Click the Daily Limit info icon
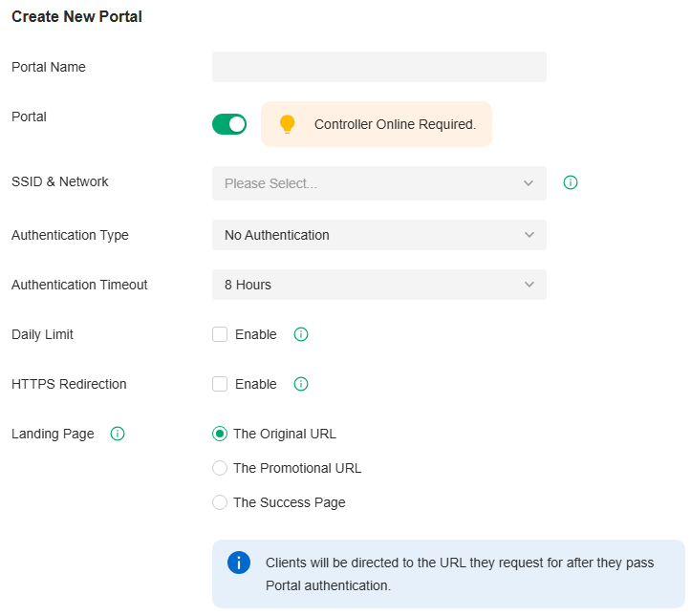This screenshot has width=691, height=616. click(301, 334)
